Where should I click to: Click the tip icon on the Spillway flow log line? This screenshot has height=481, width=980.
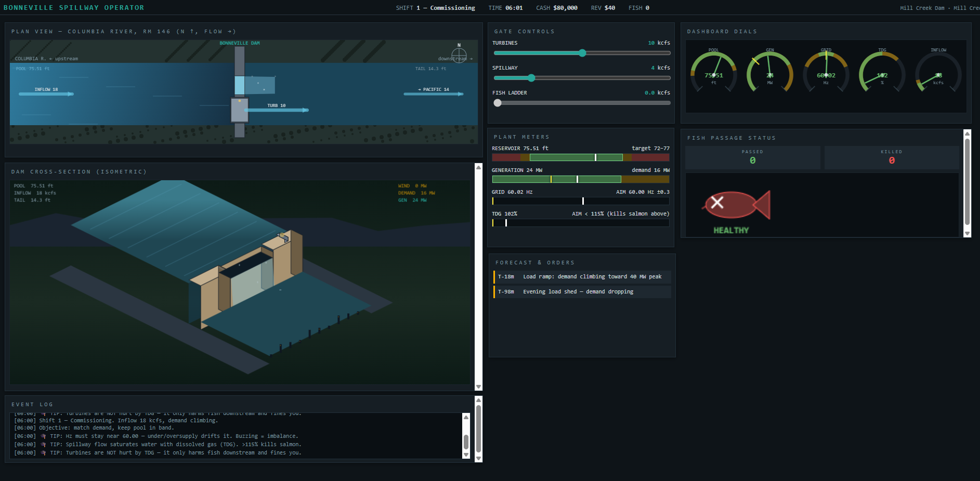(x=44, y=445)
